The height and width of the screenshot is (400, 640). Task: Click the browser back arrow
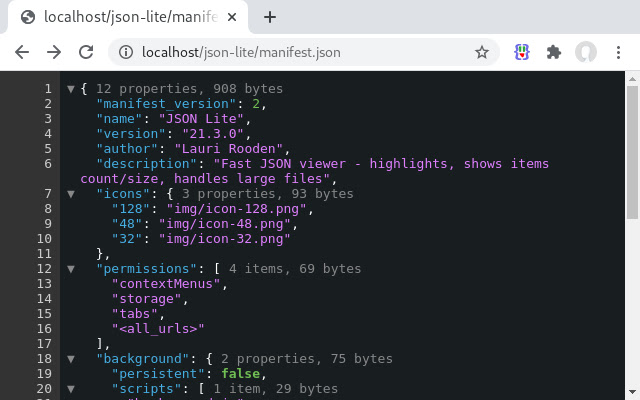pyautogui.click(x=22, y=52)
